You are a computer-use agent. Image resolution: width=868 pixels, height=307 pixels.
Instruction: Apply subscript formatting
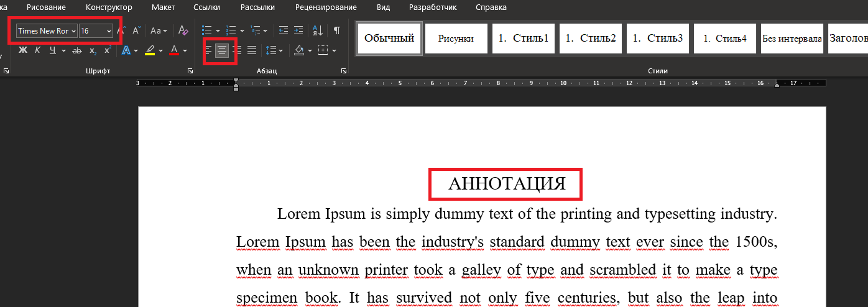coord(93,50)
